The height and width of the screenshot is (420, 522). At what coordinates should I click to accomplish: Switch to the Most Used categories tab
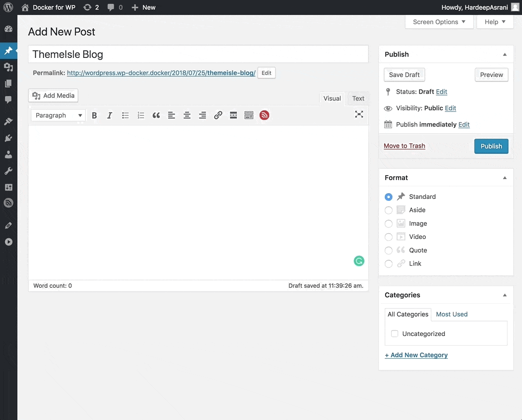pos(451,314)
